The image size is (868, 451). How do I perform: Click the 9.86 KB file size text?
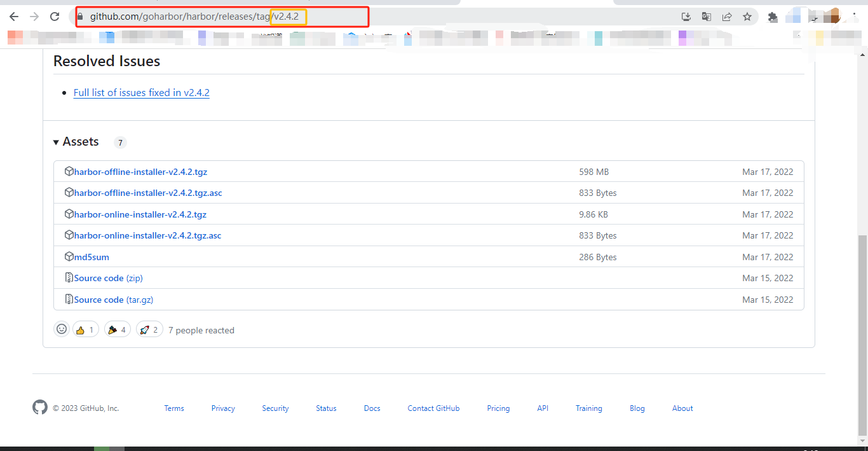pyautogui.click(x=593, y=214)
